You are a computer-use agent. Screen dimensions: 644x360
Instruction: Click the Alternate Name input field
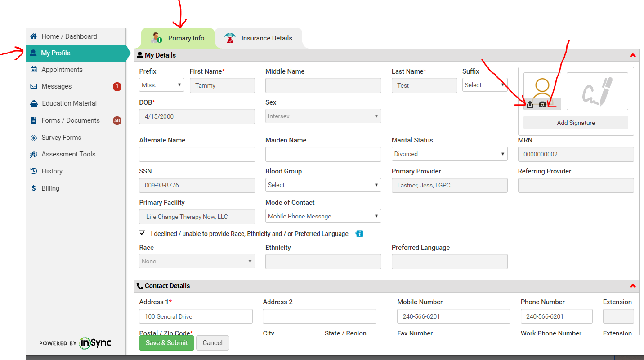click(x=197, y=154)
